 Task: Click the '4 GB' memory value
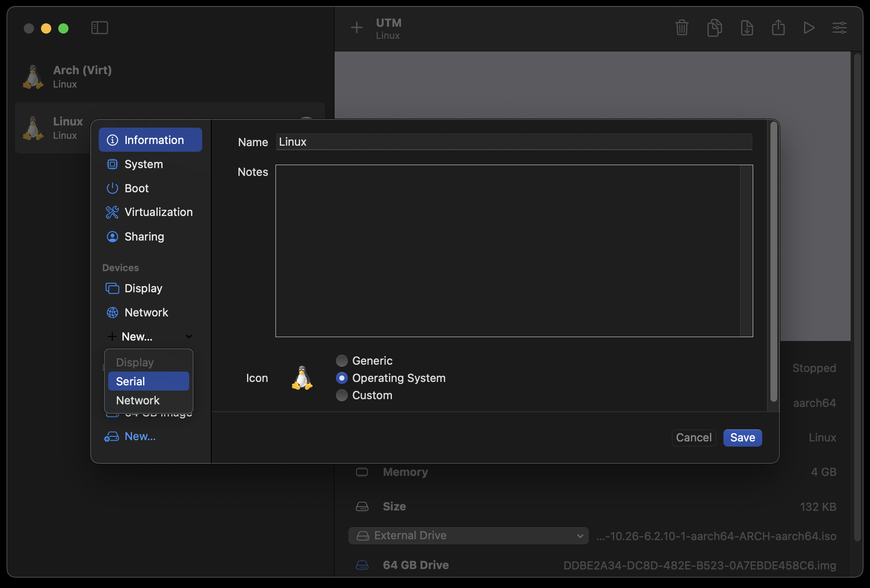[x=823, y=472]
